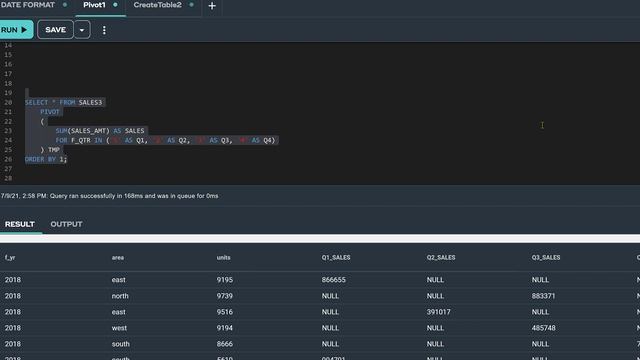The image size is (640, 360).
Task: Click the f_yr column header
Action: [x=10, y=258]
